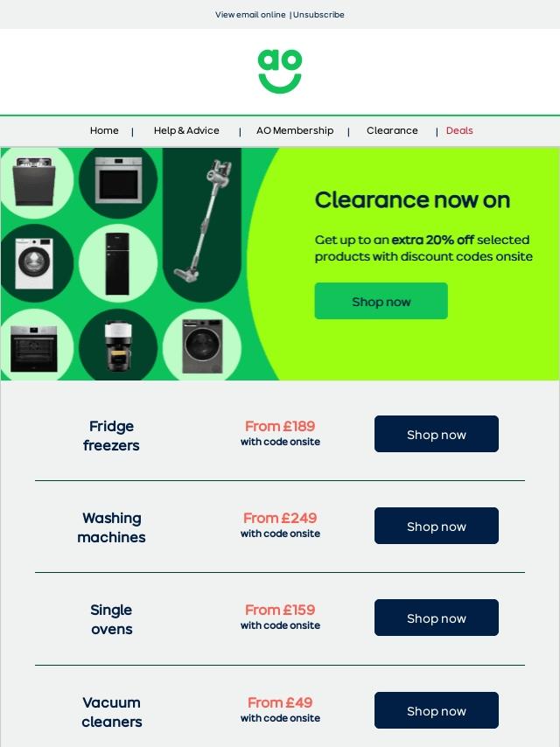Select AO Membership in navigation
560x747 pixels.
tap(295, 130)
